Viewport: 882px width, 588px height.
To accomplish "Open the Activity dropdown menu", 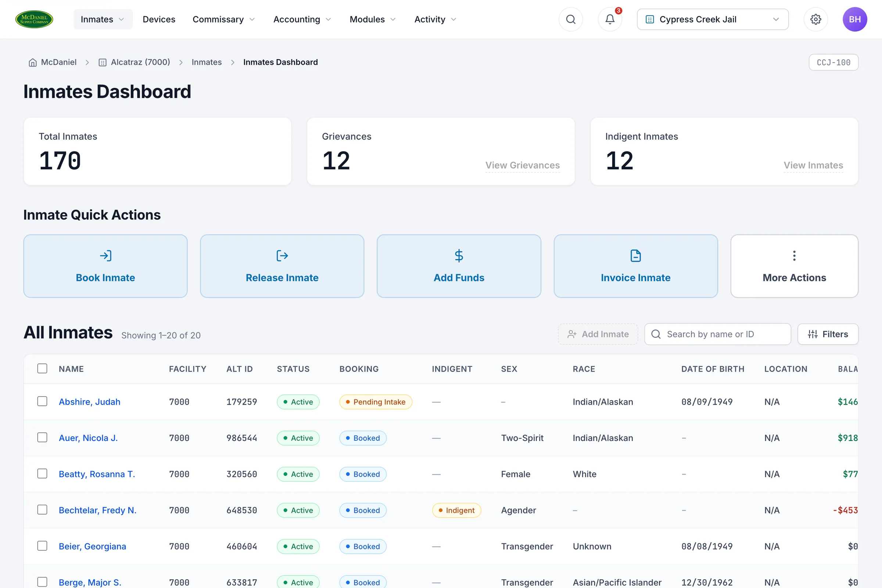I will 435,19.
